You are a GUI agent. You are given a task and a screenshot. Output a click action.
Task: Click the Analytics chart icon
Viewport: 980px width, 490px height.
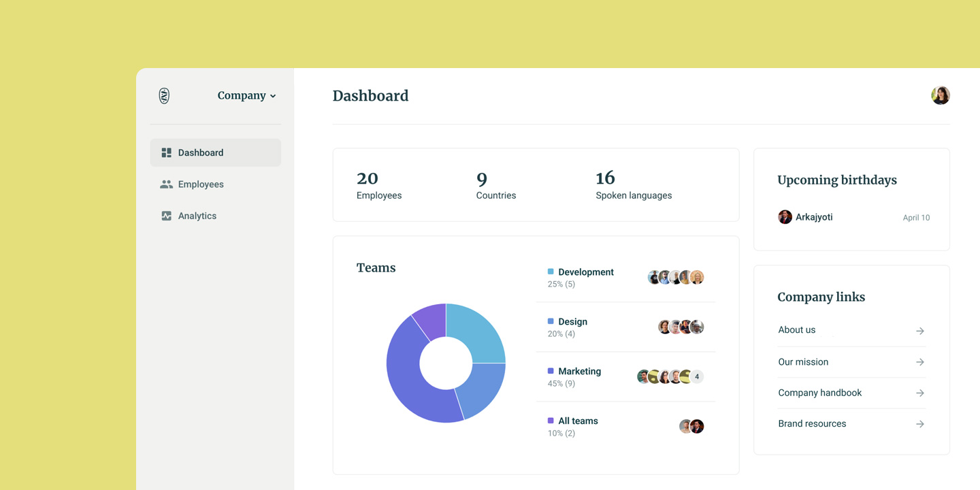pyautogui.click(x=166, y=216)
